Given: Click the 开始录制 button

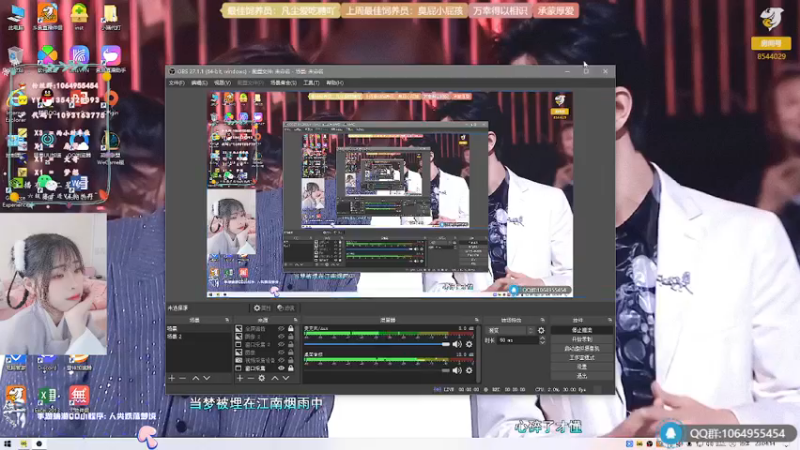Looking at the screenshot, I should point(582,339).
